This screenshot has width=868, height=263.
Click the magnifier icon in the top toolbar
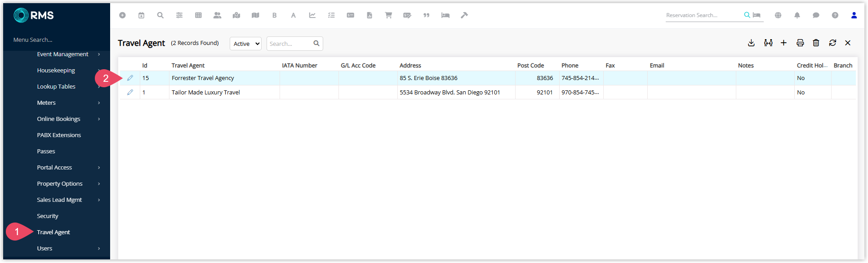pyautogui.click(x=160, y=15)
